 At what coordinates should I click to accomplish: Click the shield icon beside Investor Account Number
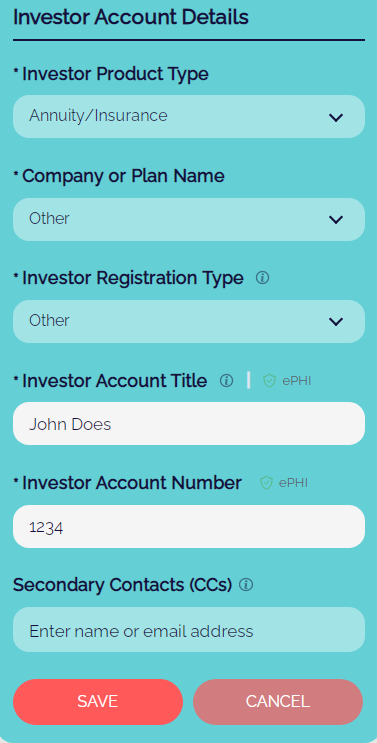click(267, 483)
